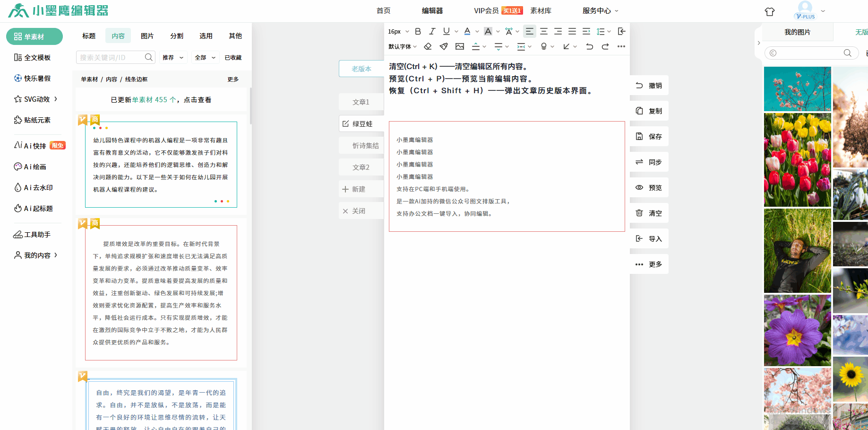Click the insert image icon in toolbar
Viewport: 868px width, 430px height.
pos(460,46)
